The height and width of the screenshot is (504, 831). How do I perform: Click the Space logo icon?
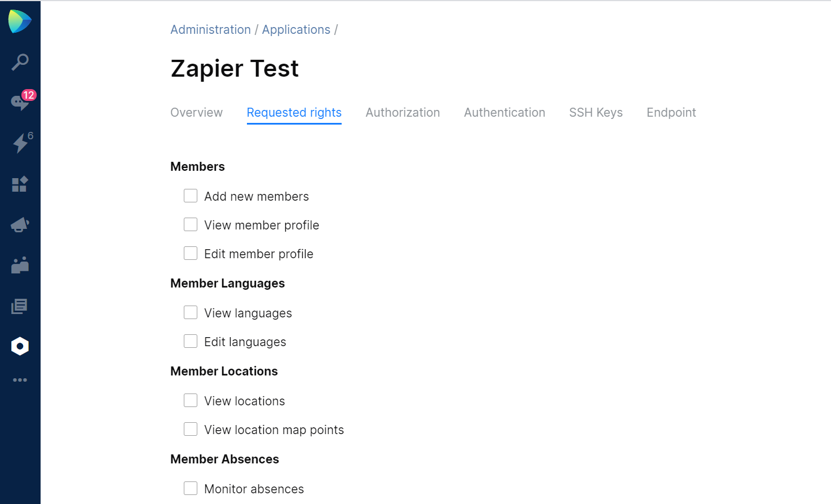point(20,21)
